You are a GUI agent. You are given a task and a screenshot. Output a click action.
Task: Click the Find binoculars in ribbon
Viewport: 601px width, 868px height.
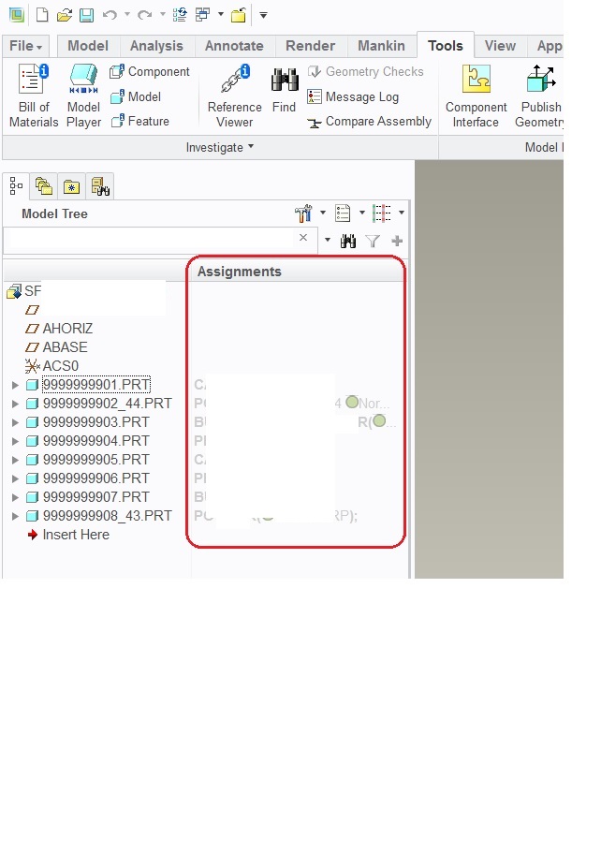284,89
